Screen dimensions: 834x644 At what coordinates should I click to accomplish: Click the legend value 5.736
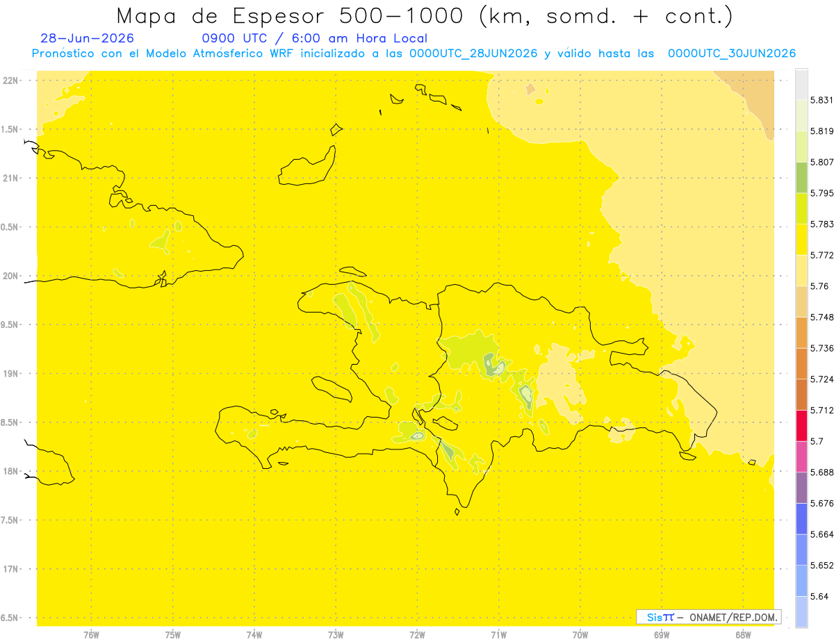821,348
